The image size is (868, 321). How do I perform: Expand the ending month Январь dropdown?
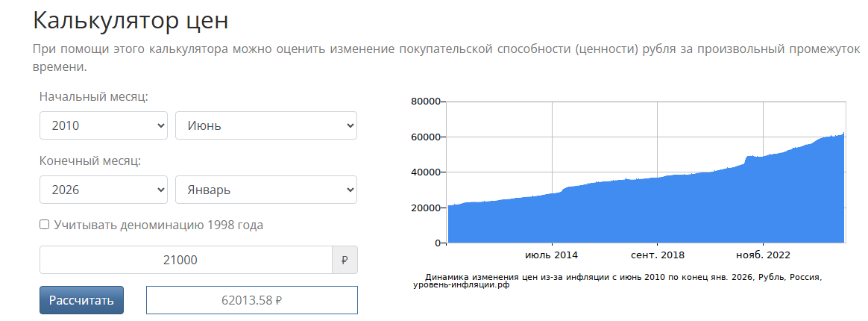(266, 190)
